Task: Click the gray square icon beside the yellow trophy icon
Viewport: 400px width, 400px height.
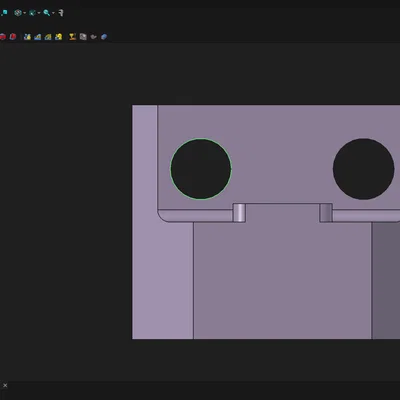Action: tap(83, 37)
